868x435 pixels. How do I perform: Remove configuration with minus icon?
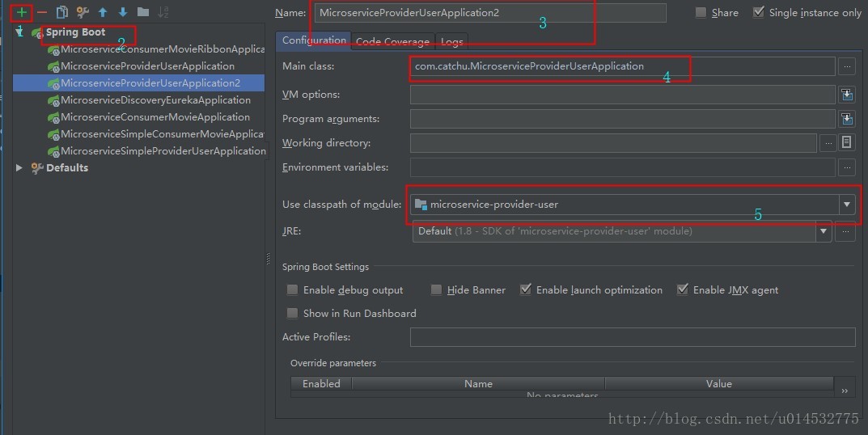[x=42, y=11]
